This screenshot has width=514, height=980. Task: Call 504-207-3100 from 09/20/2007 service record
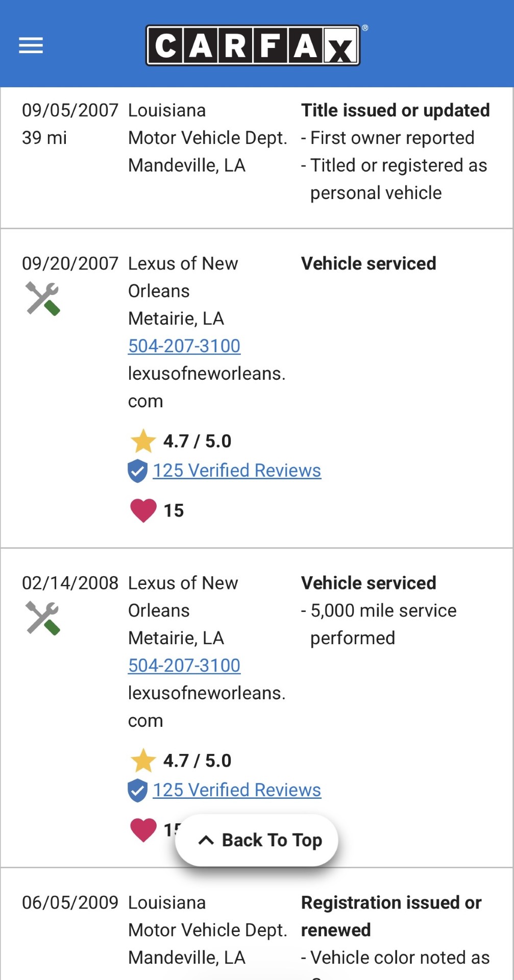tap(184, 346)
